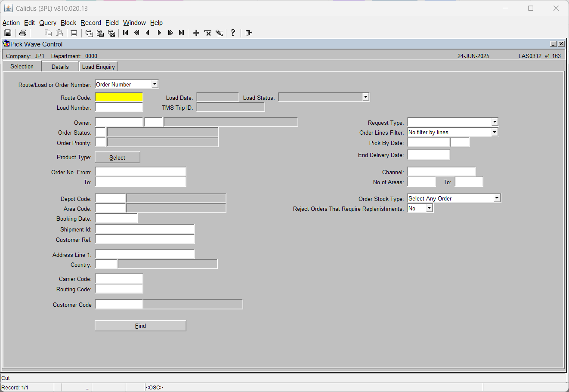Click the Product Type Select button

(118, 157)
